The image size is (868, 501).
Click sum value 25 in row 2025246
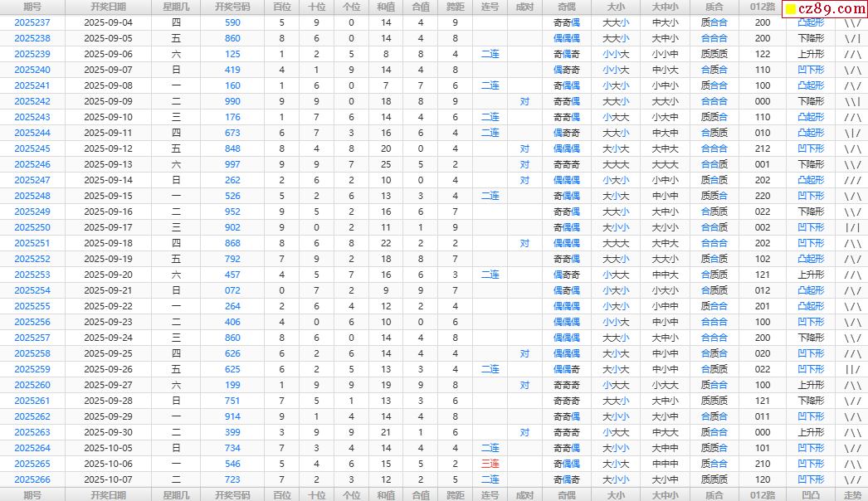coord(386,164)
